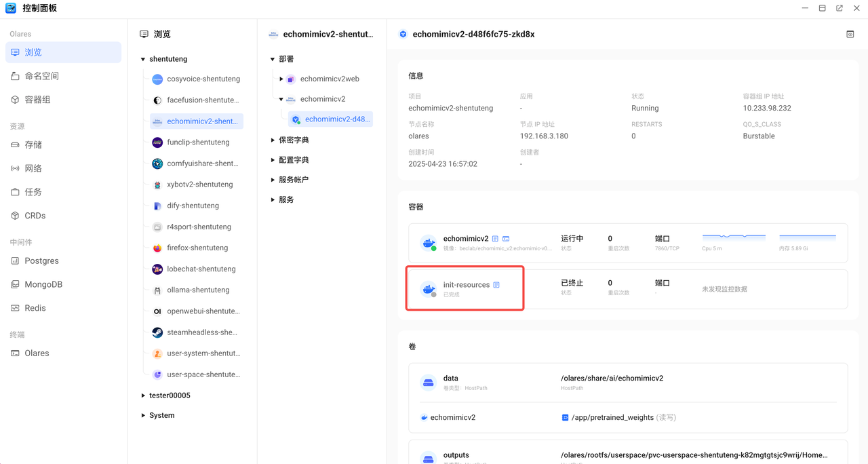
Task: Expand the System tree node
Action: (x=143, y=415)
